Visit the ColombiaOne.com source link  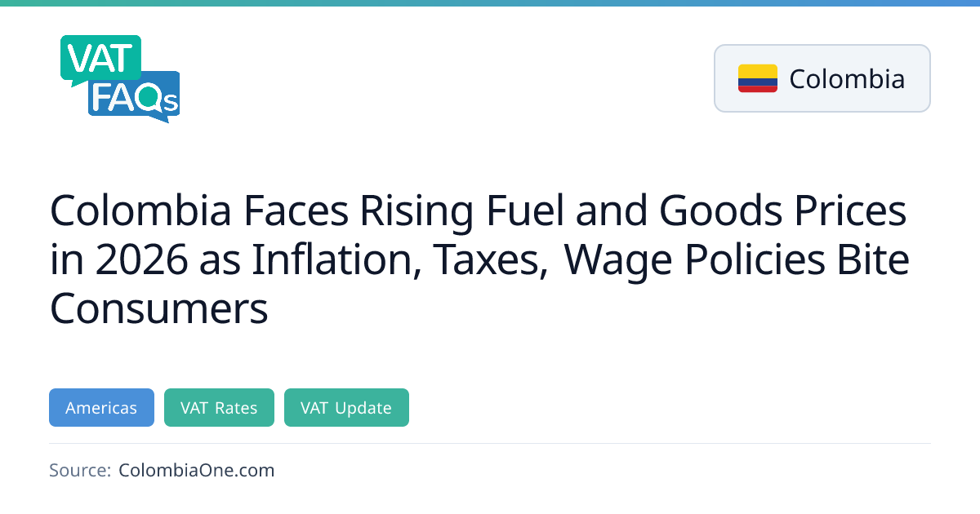(196, 470)
